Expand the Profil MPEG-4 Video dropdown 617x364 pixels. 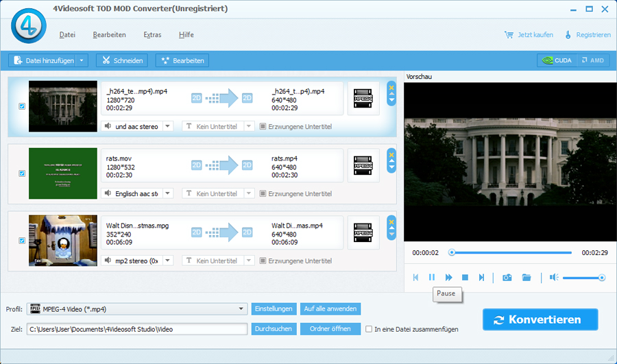coord(241,309)
